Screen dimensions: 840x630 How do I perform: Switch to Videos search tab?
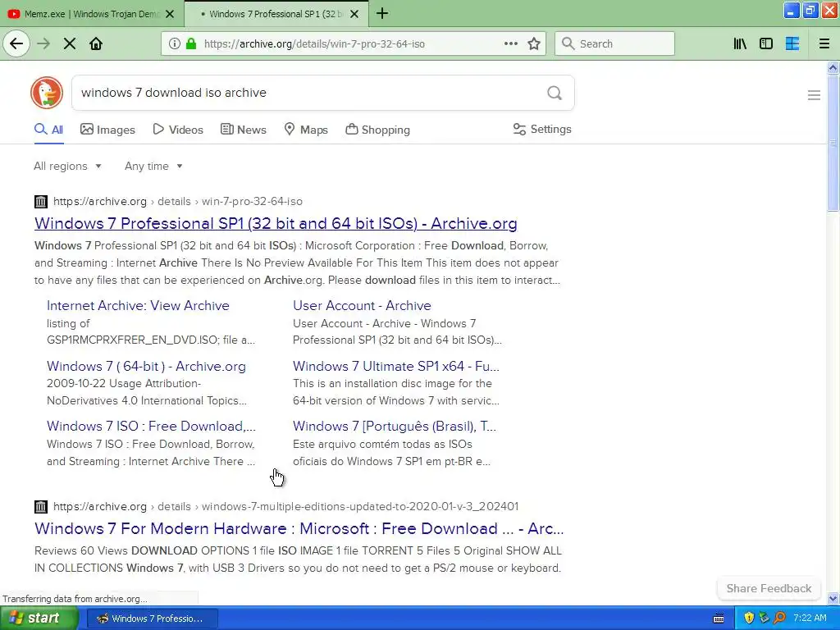(x=178, y=130)
